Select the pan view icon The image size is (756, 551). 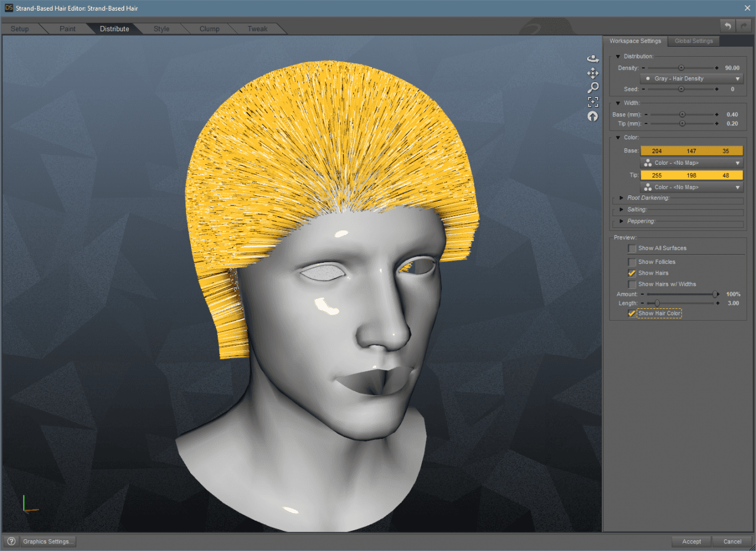pos(592,73)
